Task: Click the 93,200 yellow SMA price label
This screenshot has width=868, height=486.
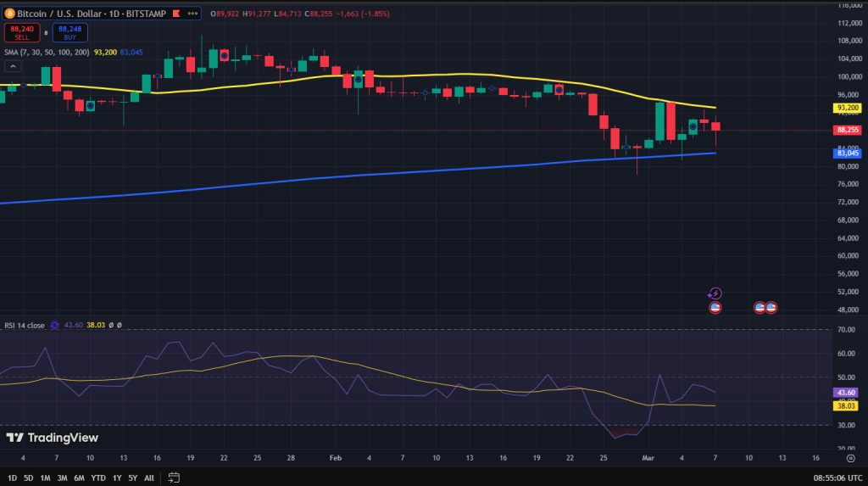Action: [848, 108]
